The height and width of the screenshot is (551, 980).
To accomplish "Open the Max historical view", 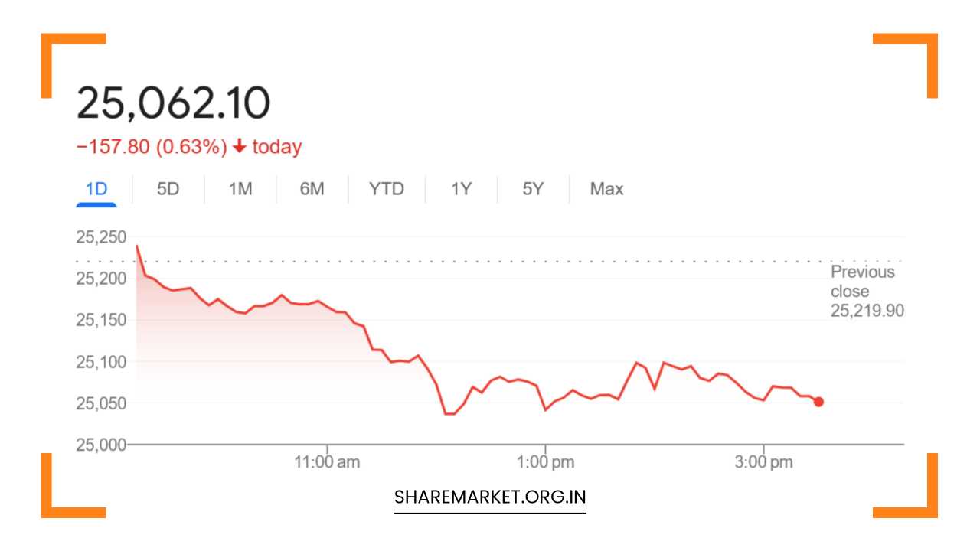I will 606,189.
